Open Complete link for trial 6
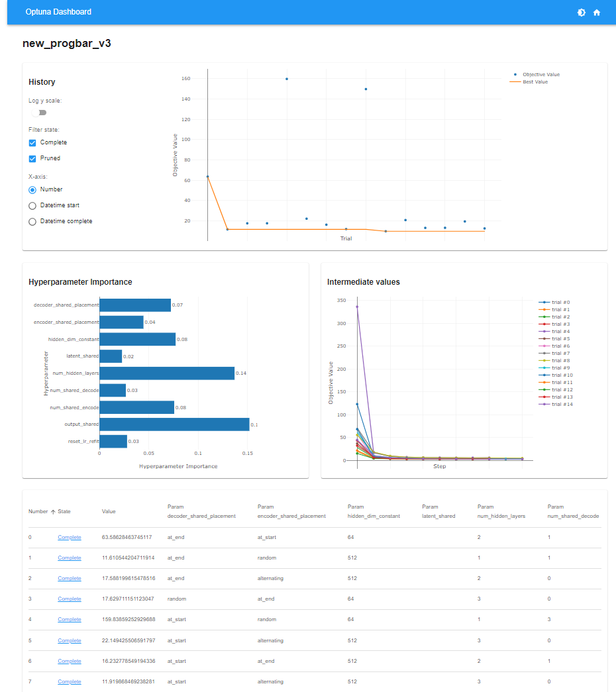 (70, 661)
